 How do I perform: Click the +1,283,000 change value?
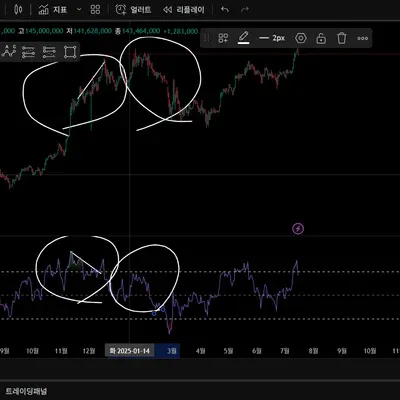(x=181, y=31)
